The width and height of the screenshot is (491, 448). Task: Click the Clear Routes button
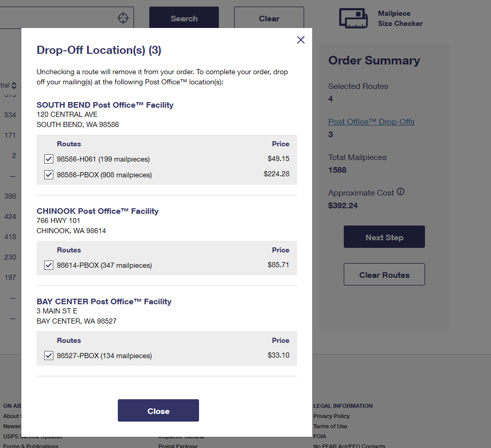point(384,274)
